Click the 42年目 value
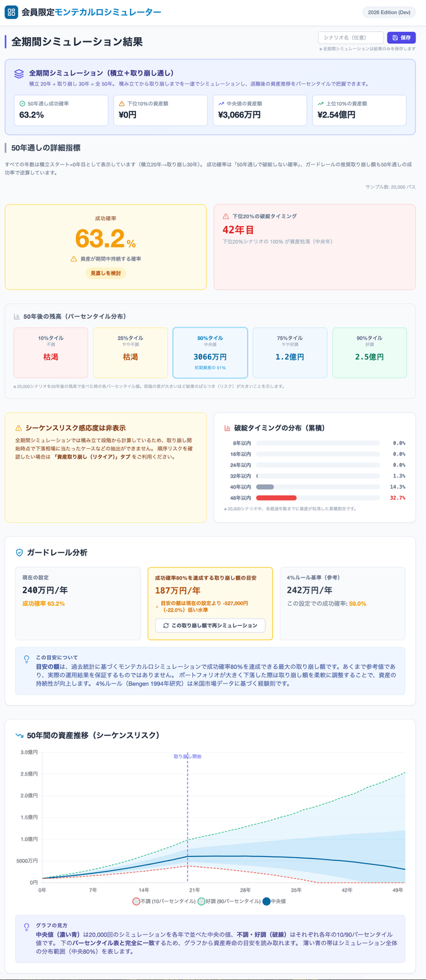This screenshot has height=980, width=426. click(238, 229)
